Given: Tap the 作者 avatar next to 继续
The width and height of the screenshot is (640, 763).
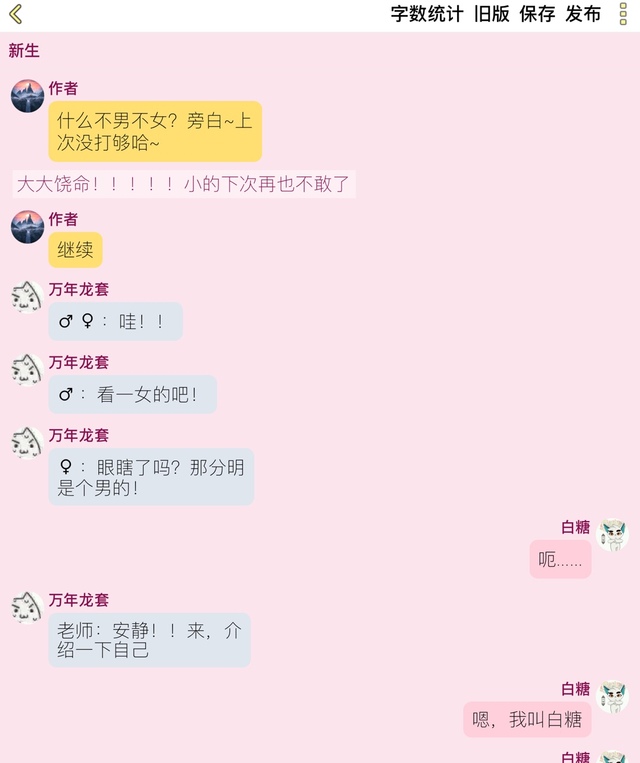Looking at the screenshot, I should click(28, 227).
